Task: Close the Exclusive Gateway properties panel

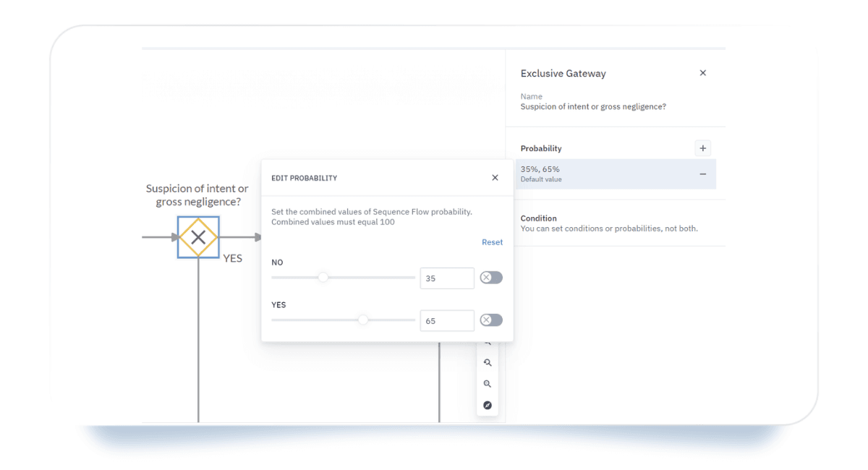Action: [x=702, y=73]
